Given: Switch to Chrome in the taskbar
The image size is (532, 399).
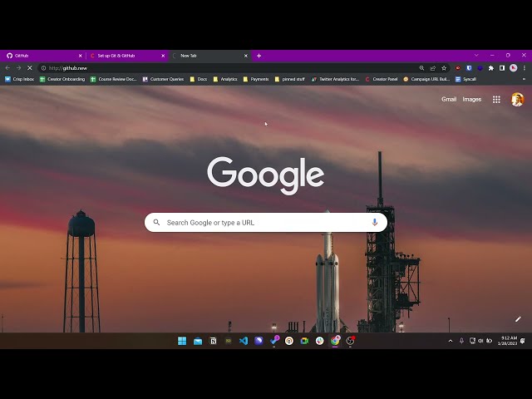Looking at the screenshot, I should click(x=335, y=341).
